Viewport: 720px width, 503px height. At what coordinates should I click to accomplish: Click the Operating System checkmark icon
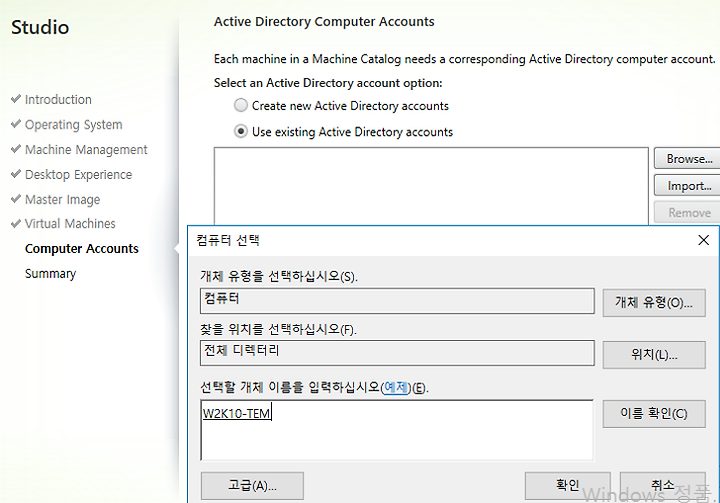pyautogui.click(x=16, y=124)
